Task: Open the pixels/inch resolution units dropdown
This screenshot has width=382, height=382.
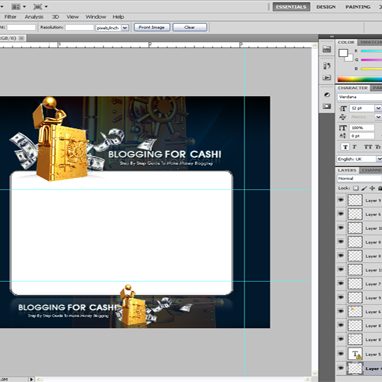Action: coord(112,28)
